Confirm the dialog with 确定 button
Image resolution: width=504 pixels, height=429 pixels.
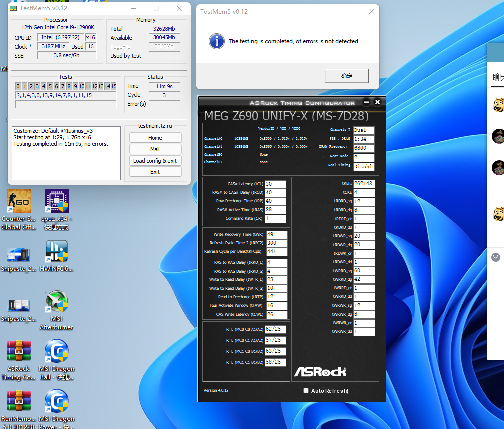(347, 76)
